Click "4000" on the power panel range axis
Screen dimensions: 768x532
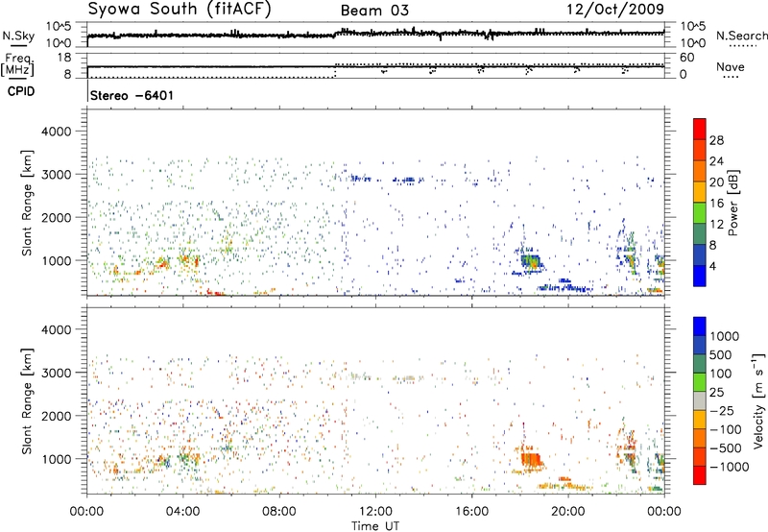[x=56, y=132]
